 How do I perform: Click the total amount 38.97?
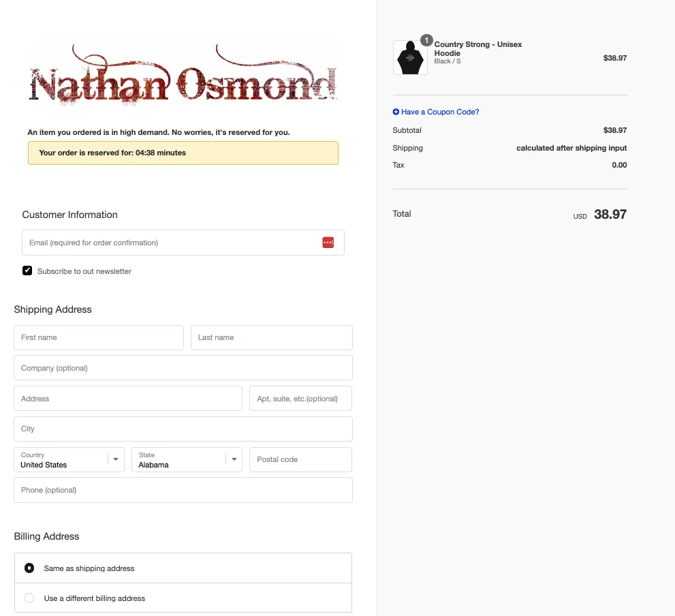click(x=610, y=214)
